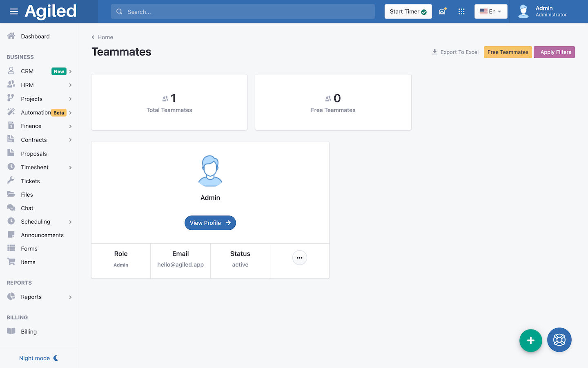
Task: Expand the Contracts submenu chevron
Action: (70, 140)
